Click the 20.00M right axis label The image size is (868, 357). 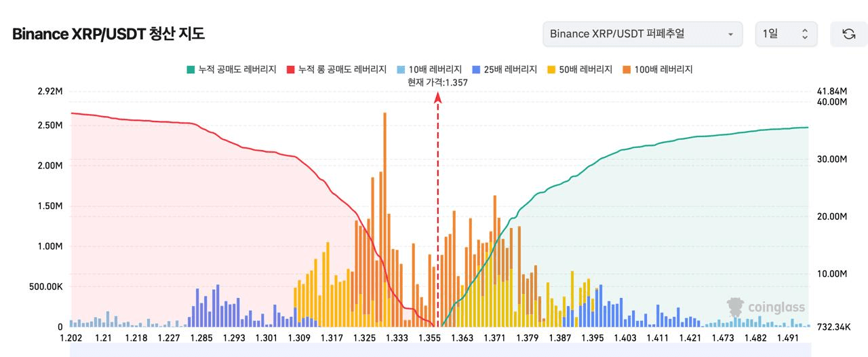[833, 217]
